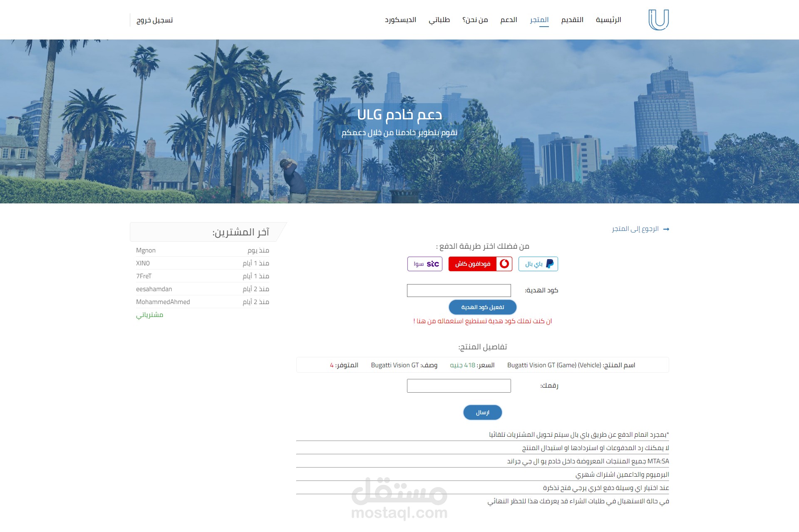The image size is (799, 532).
Task: Click تفعيل كود الهديه activate button
Action: tap(483, 307)
